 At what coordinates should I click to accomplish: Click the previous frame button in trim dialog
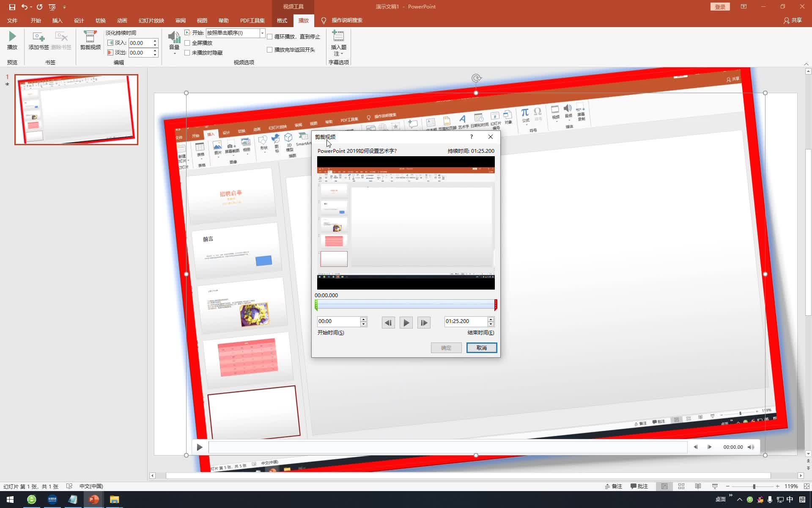(388, 323)
